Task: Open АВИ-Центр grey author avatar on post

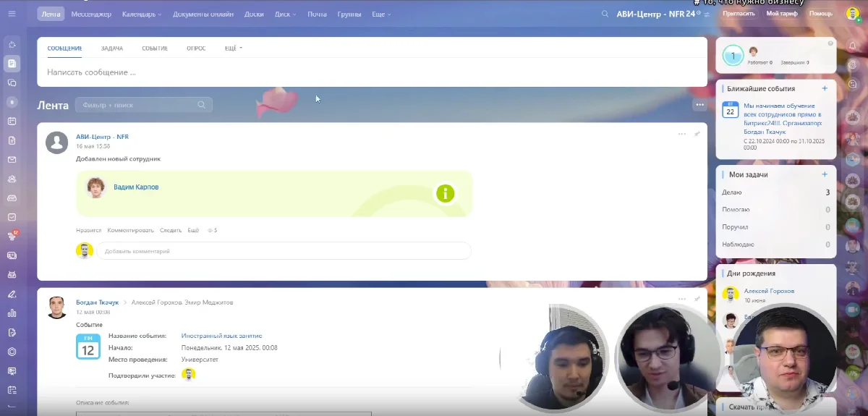Action: [x=57, y=142]
